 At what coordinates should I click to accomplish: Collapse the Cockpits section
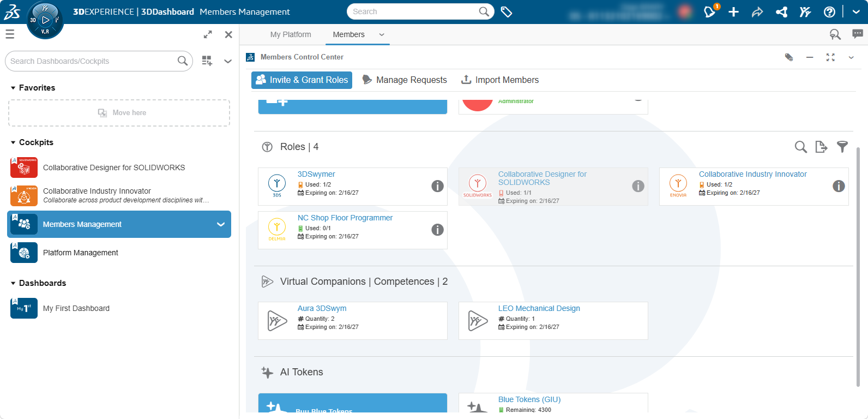[13, 142]
